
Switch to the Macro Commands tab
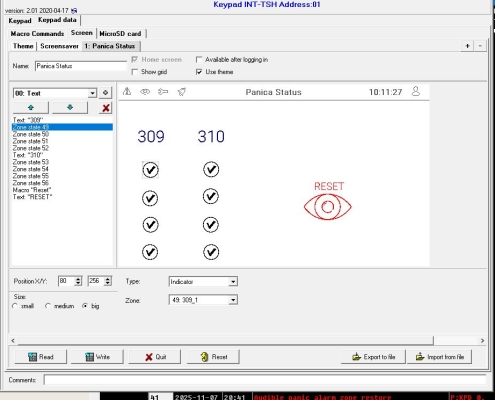pyautogui.click(x=37, y=34)
